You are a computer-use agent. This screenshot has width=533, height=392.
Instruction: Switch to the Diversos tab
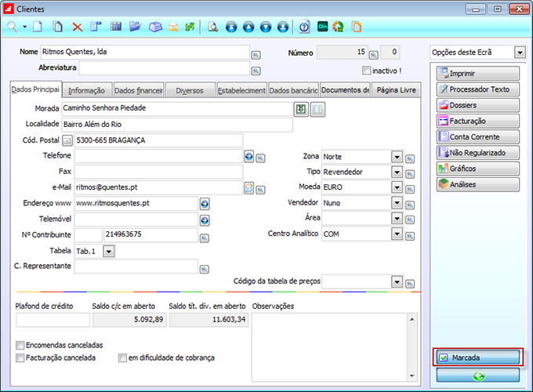coord(190,90)
